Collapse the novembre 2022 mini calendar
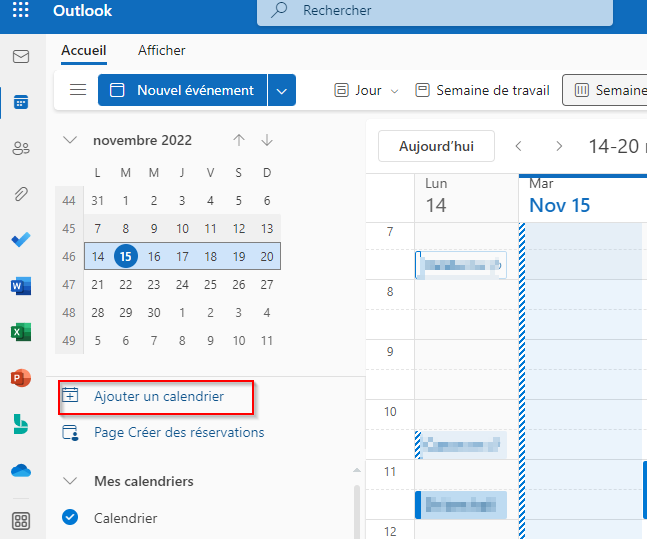This screenshot has height=539, width=647. pyautogui.click(x=70, y=140)
